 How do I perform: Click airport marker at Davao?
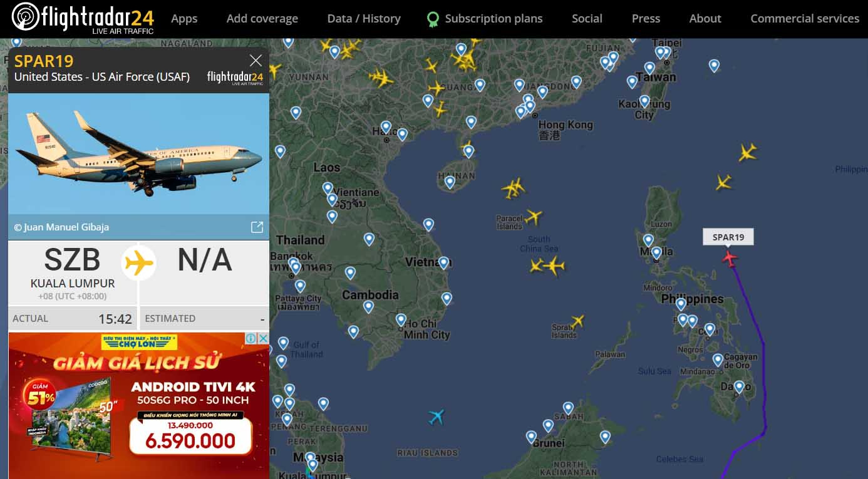tap(739, 387)
